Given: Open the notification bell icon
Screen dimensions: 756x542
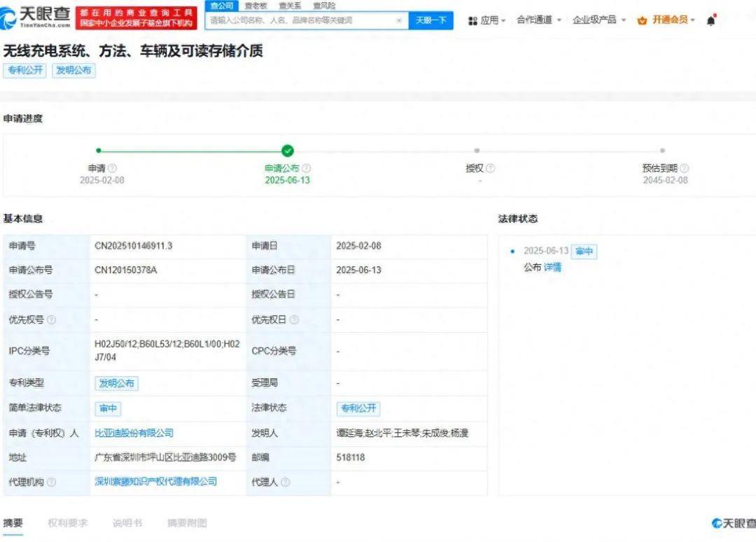Looking at the screenshot, I should [710, 20].
